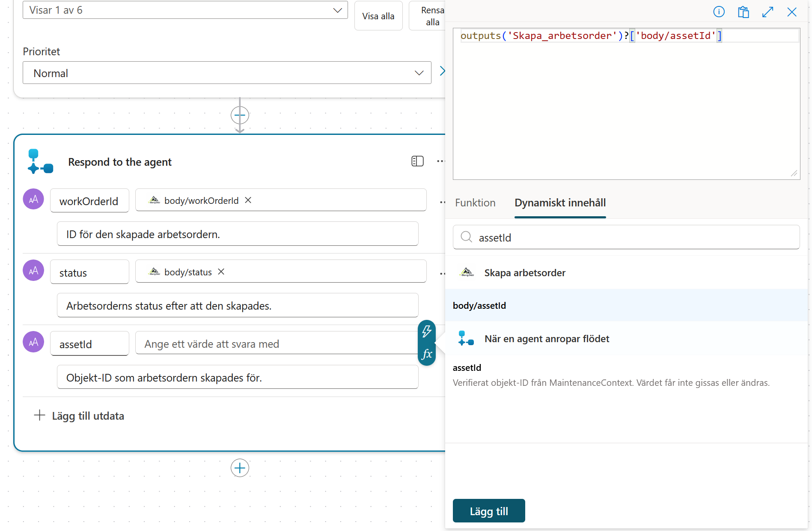Open the fx expression editor button
The height and width of the screenshot is (531, 812).
tap(427, 354)
